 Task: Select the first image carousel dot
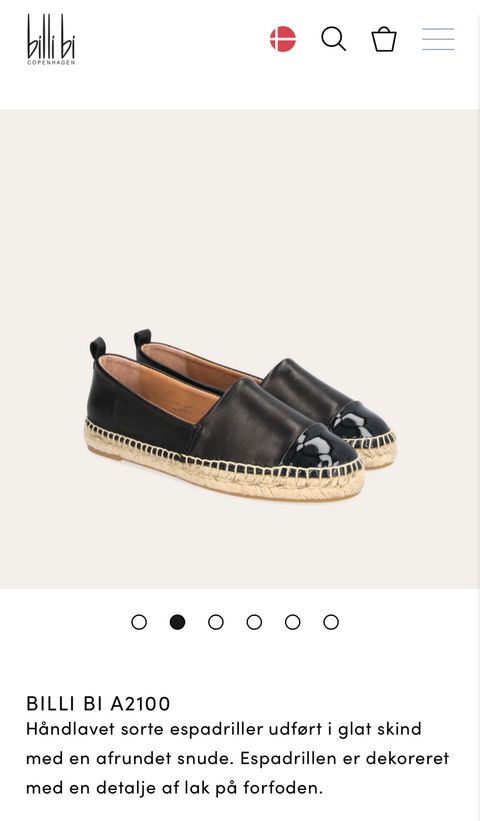pos(139,622)
